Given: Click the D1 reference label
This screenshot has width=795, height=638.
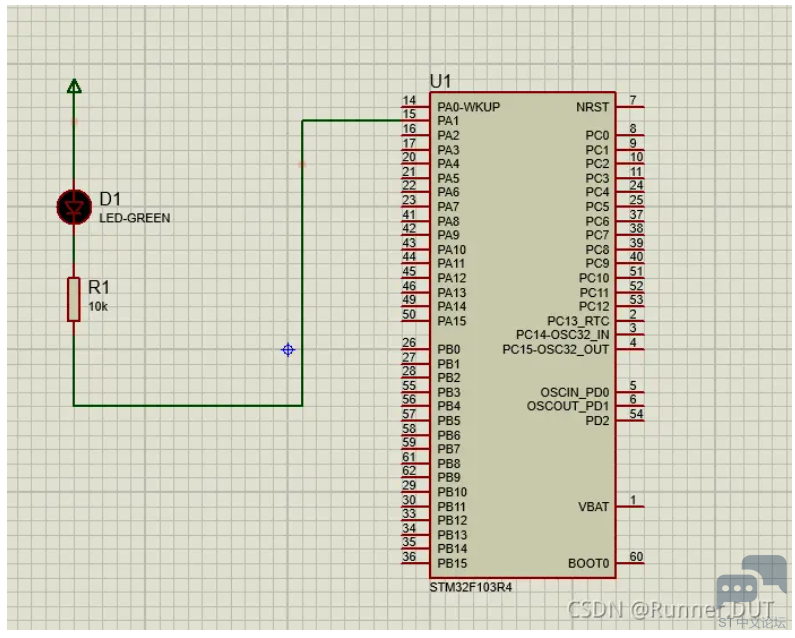Looking at the screenshot, I should coord(110,199).
